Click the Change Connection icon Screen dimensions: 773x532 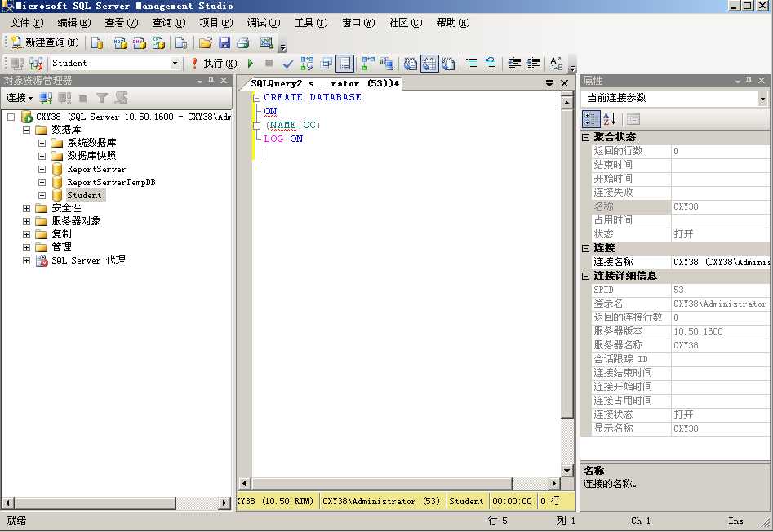(x=36, y=63)
